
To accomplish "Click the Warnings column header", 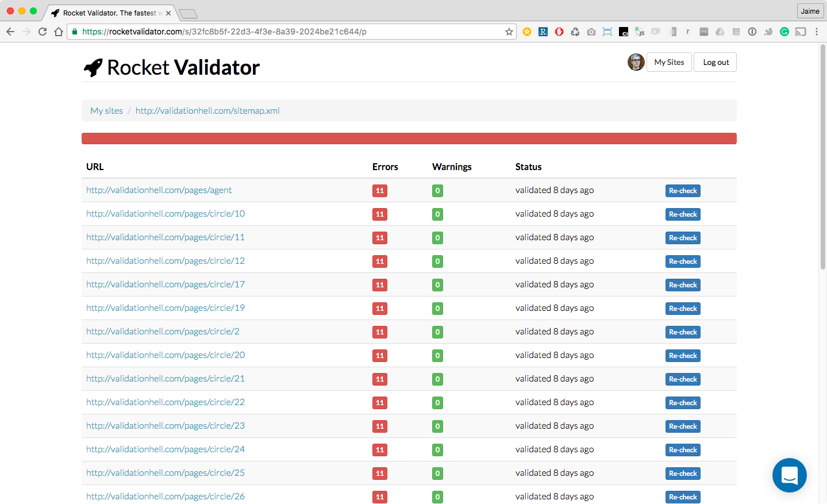I will click(452, 167).
